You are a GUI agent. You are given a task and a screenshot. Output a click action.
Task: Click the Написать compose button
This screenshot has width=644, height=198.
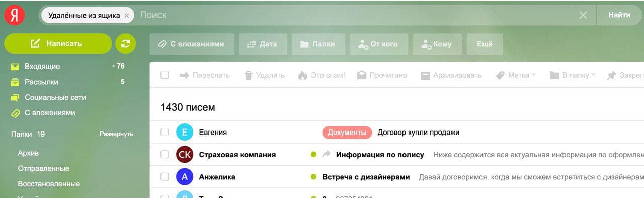(58, 44)
